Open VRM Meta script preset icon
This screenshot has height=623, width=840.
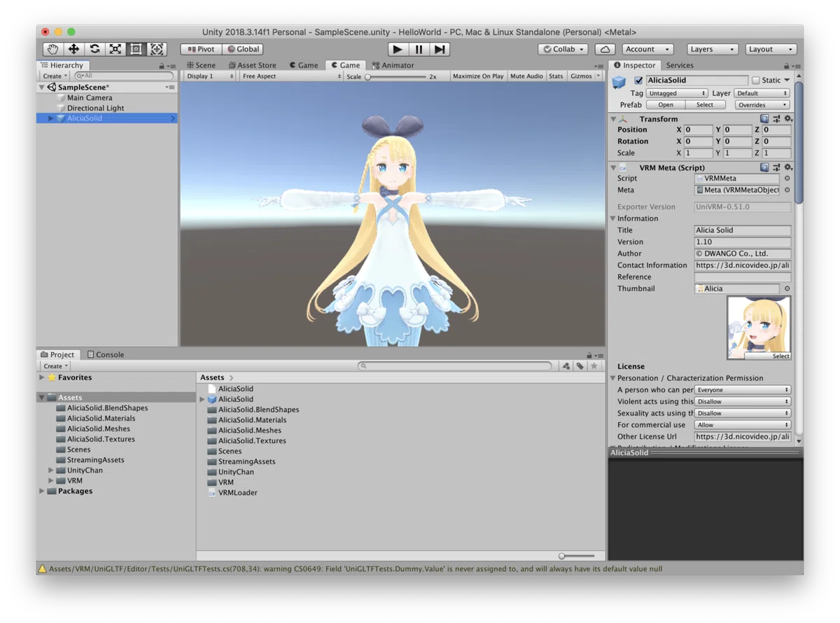tap(776, 167)
